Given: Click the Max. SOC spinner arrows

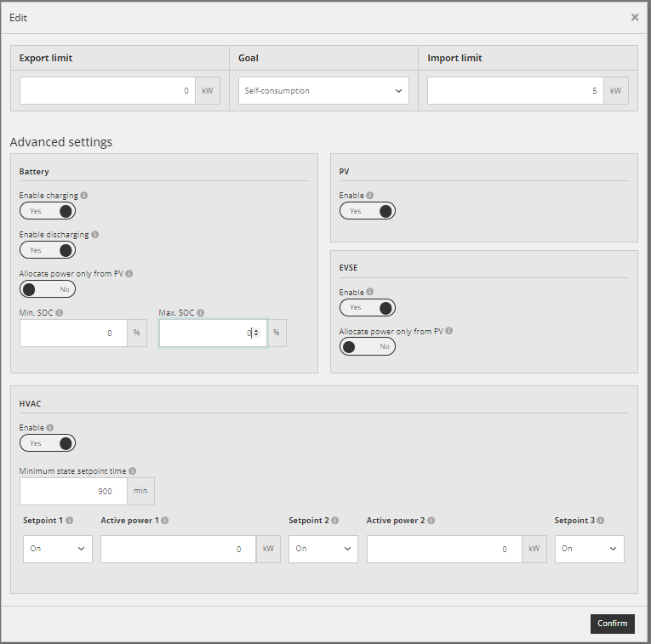Looking at the screenshot, I should 256,333.
